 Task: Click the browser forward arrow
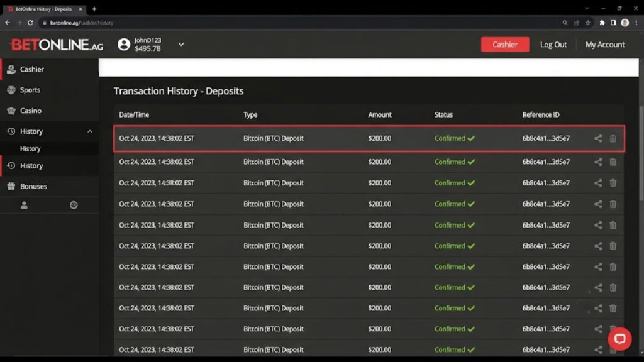click(19, 23)
